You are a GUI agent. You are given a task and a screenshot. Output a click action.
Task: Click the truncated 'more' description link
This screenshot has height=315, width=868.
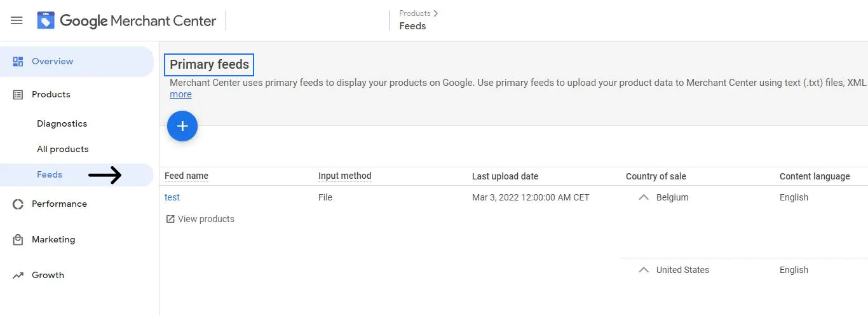click(x=180, y=94)
